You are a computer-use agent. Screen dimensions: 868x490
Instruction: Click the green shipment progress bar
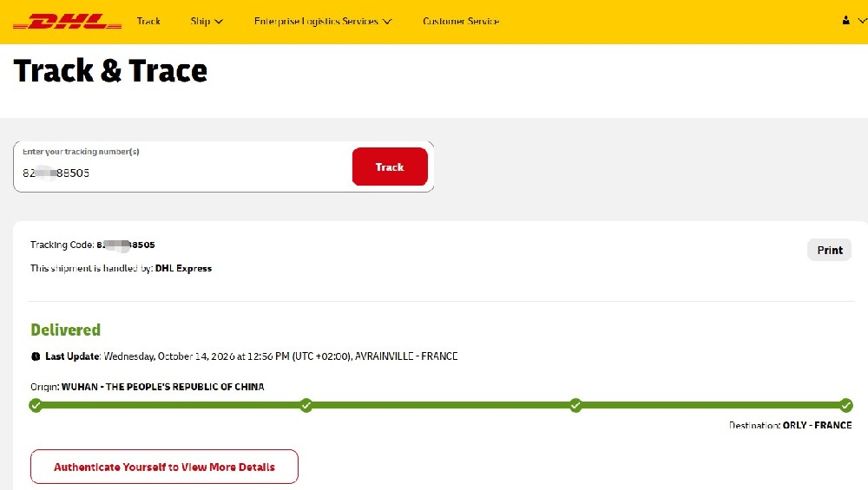tap(441, 405)
